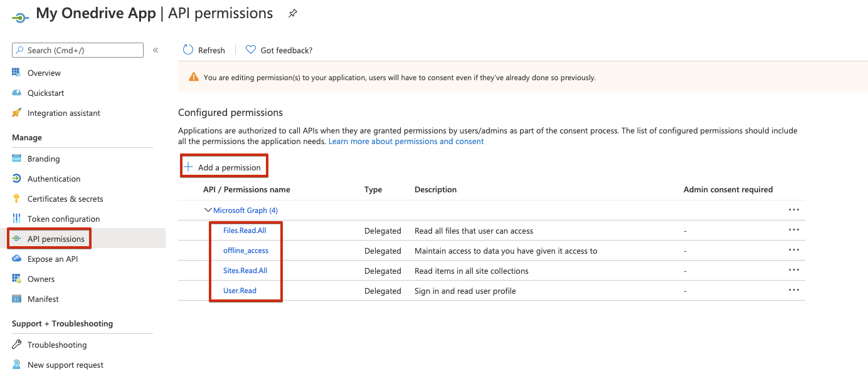Click the Troubleshooting wrench icon
This screenshot has height=379, width=868.
[16, 345]
